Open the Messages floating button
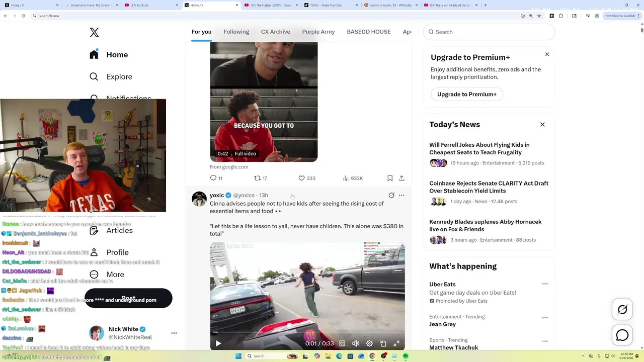The image size is (644, 362). 622,335
